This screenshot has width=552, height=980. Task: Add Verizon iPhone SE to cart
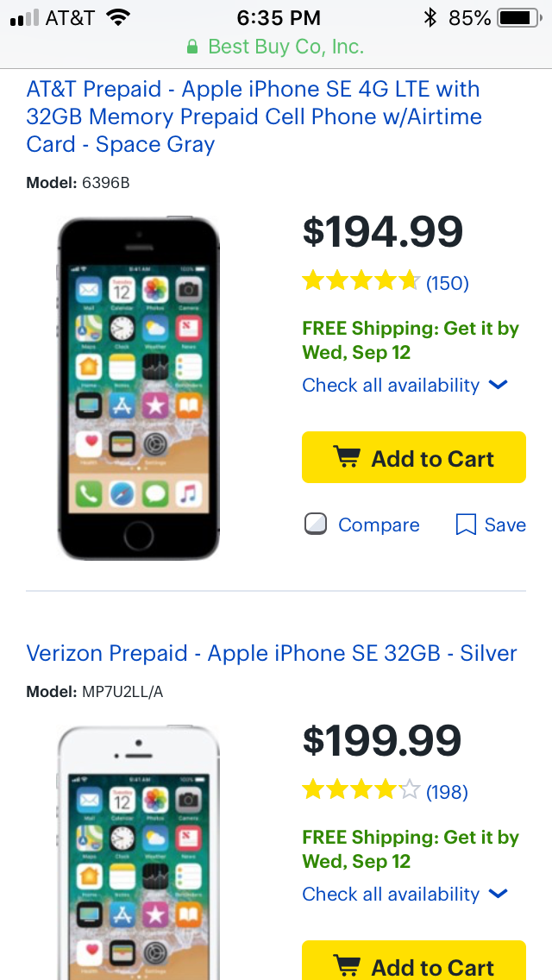414,961
